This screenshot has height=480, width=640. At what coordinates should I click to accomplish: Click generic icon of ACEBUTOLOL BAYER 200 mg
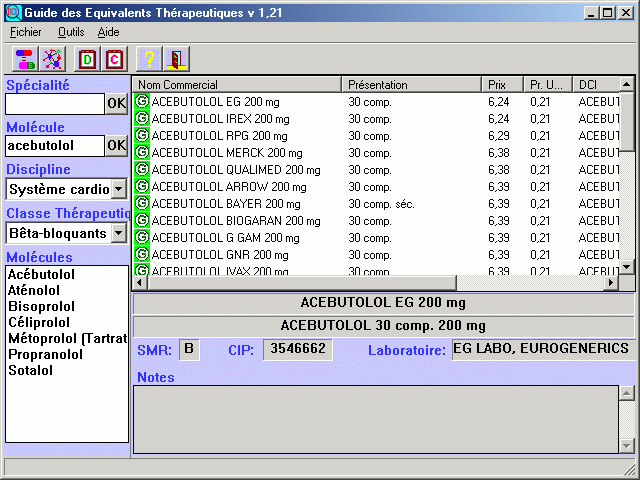pyautogui.click(x=142, y=203)
